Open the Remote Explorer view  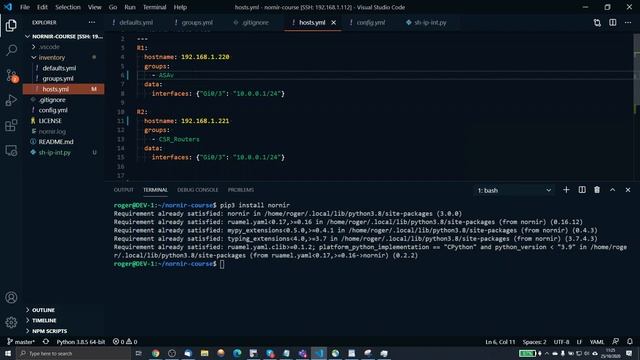[x=11, y=151]
